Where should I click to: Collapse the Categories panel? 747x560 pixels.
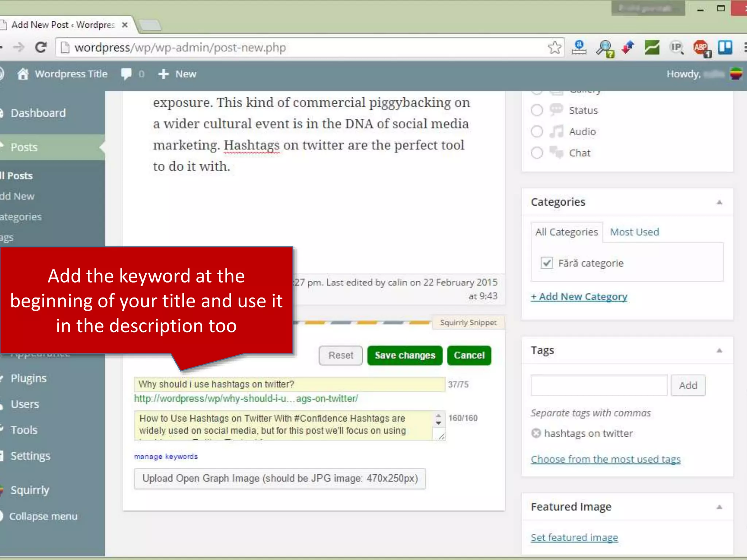(719, 202)
